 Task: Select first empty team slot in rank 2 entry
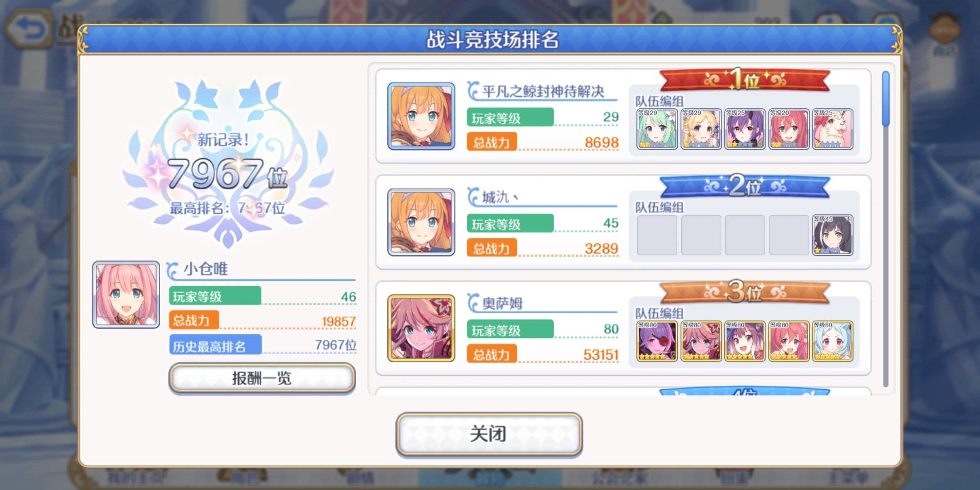tap(657, 235)
